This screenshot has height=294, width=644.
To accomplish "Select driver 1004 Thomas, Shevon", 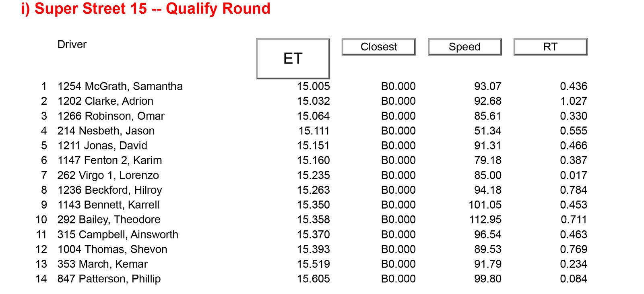I will pos(112,249).
